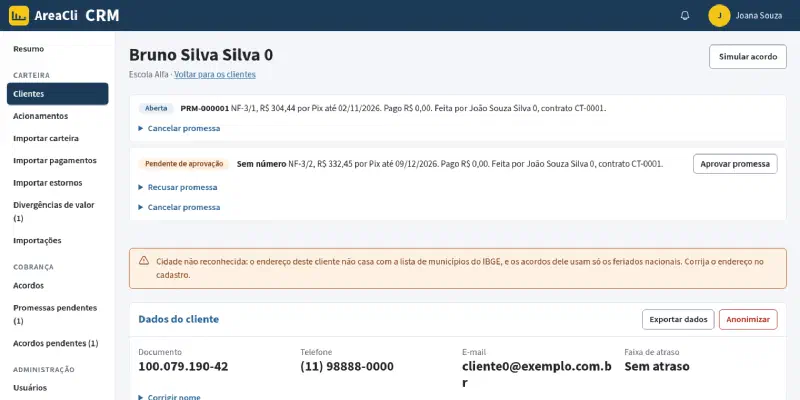Click Simular acordo button
Viewport: 800px width, 400px height.
(x=747, y=57)
